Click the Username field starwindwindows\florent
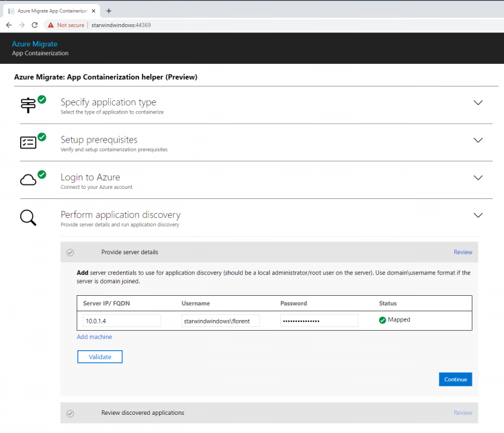The width and height of the screenshot is (504, 433). pyautogui.click(x=220, y=321)
